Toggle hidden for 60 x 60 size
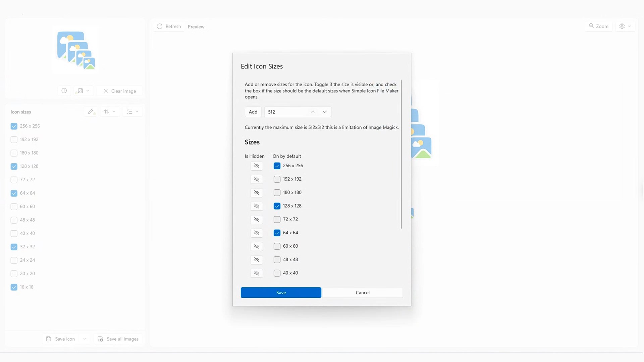 [257, 246]
